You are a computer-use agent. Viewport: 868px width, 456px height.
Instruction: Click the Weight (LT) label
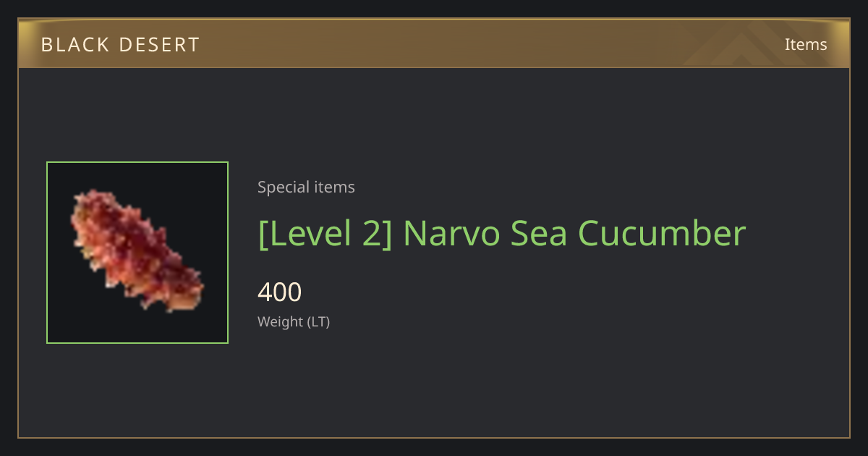(294, 322)
